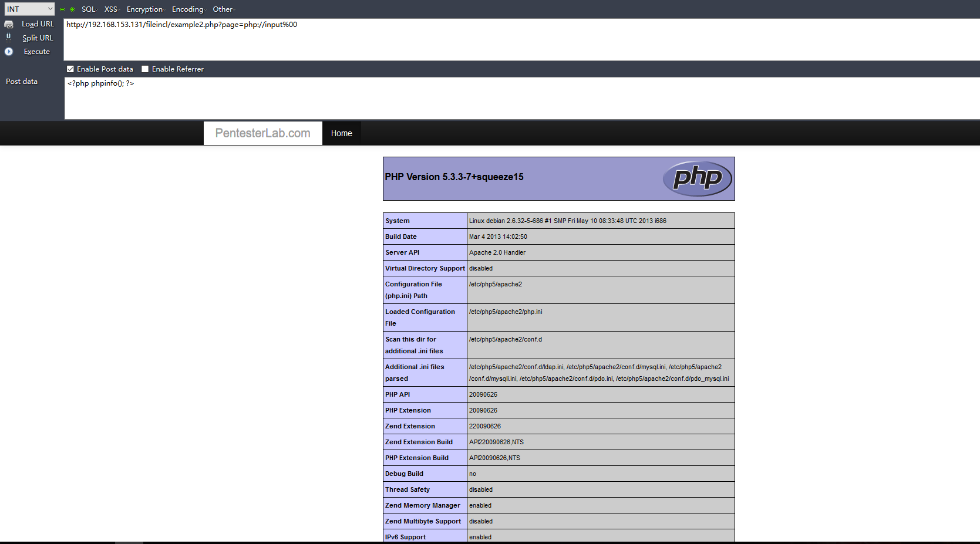Click the PHP Extension row label
Viewport: 980px width, 544px height.
pyautogui.click(x=408, y=410)
